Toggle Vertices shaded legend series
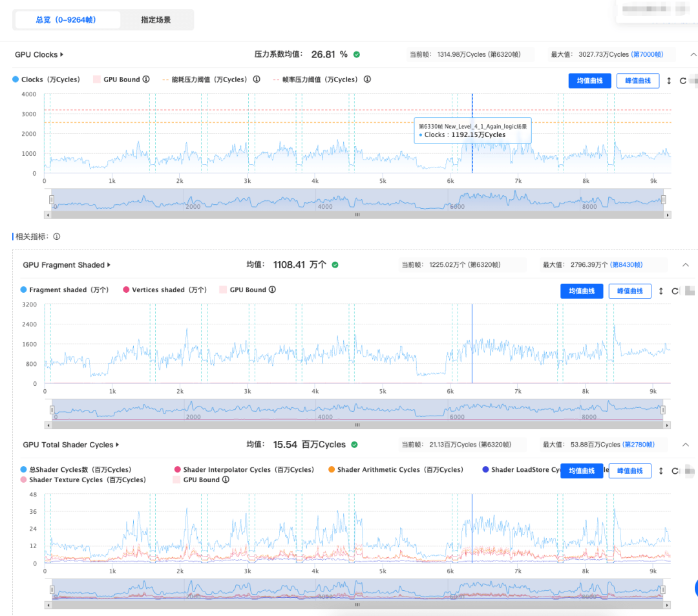This screenshot has height=616, width=698. pos(165,290)
